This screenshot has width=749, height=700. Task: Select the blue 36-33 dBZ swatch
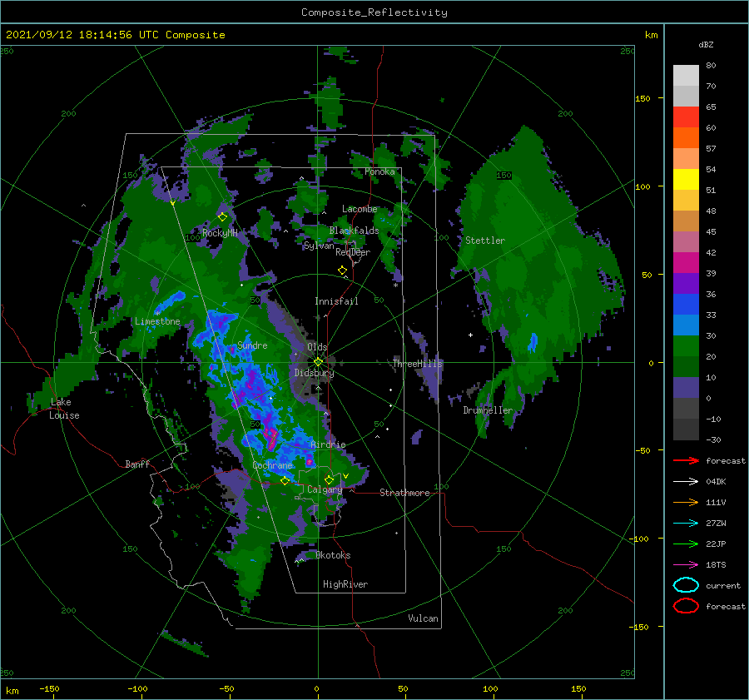coord(686,305)
